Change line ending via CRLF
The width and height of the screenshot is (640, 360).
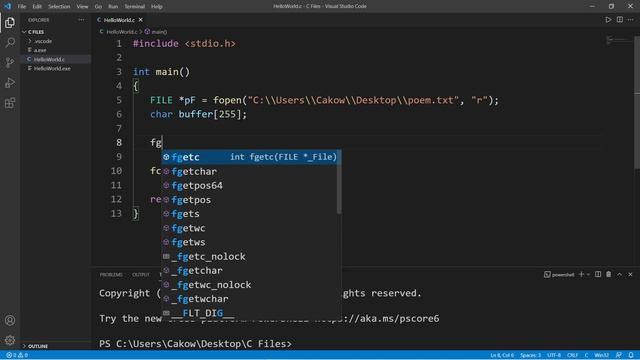572,355
